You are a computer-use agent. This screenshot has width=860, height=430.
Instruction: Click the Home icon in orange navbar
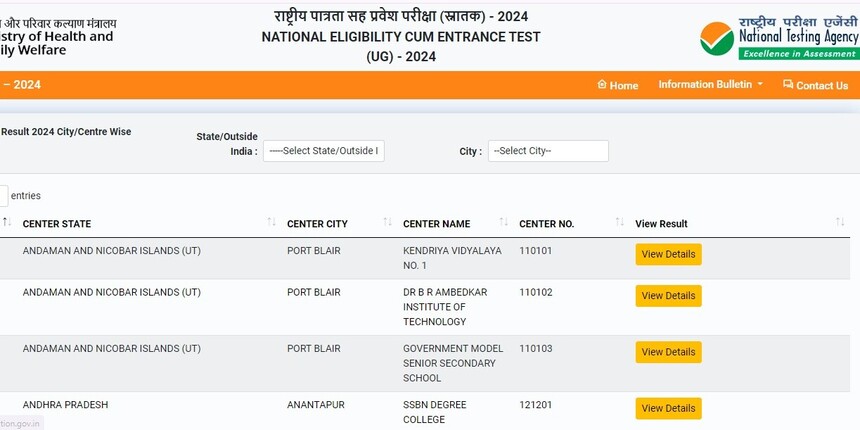602,84
